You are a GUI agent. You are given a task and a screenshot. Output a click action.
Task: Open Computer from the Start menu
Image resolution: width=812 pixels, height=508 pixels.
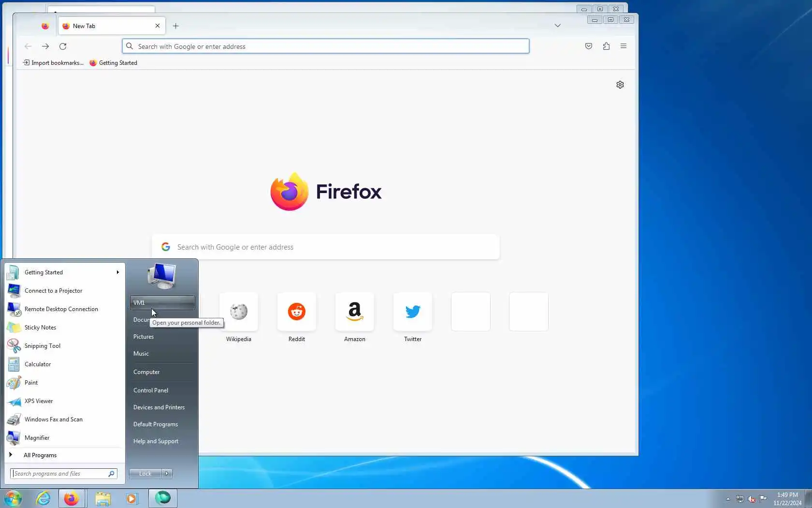(x=162, y=372)
